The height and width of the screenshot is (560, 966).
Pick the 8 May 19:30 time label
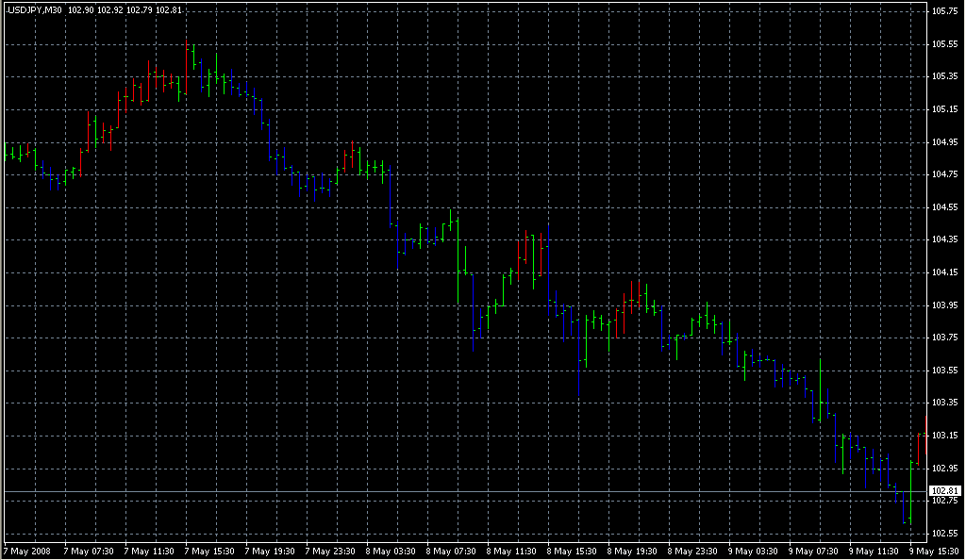pos(635,551)
